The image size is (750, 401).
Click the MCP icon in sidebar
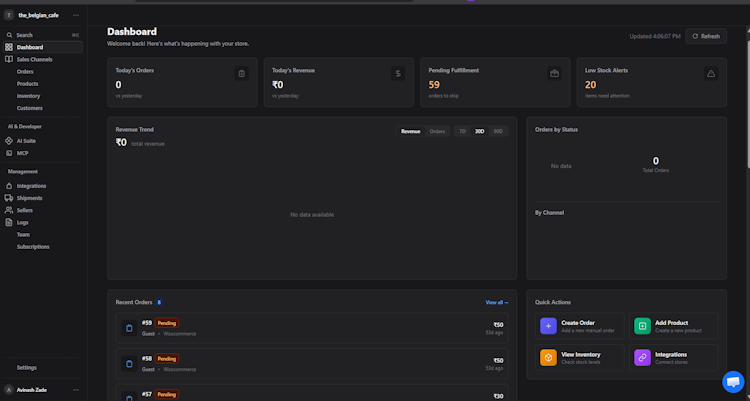point(9,153)
